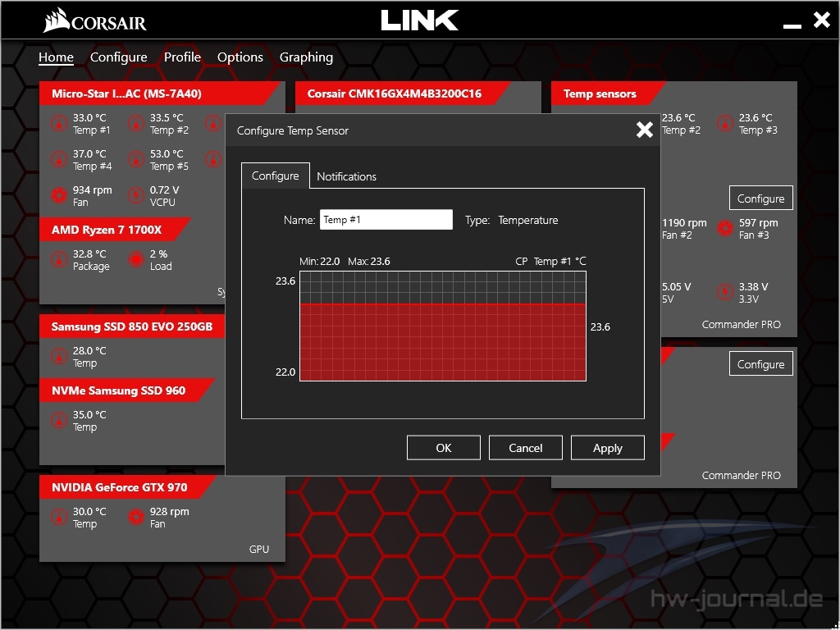Cancel the sensor configuration dialog
The width and height of the screenshot is (840, 630).
(x=525, y=448)
